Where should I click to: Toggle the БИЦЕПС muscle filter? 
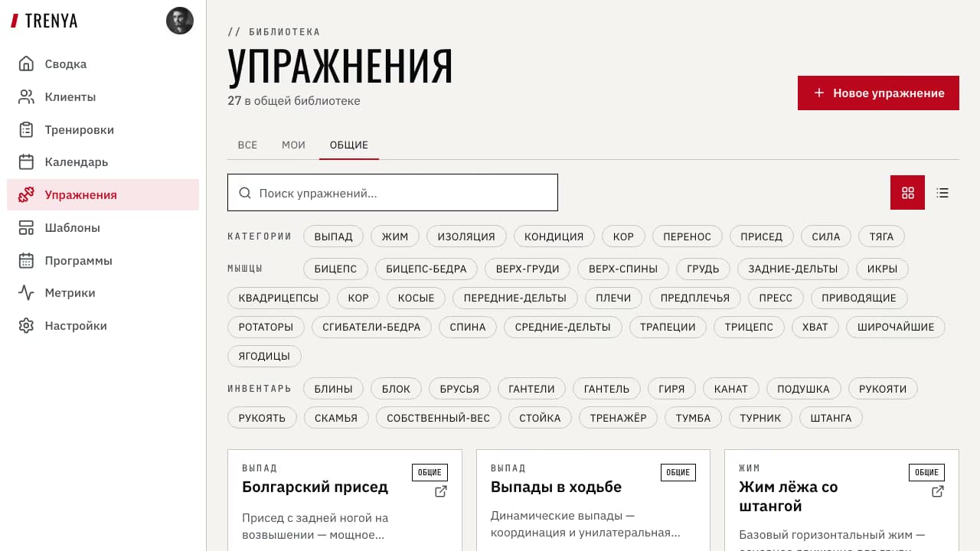click(335, 269)
